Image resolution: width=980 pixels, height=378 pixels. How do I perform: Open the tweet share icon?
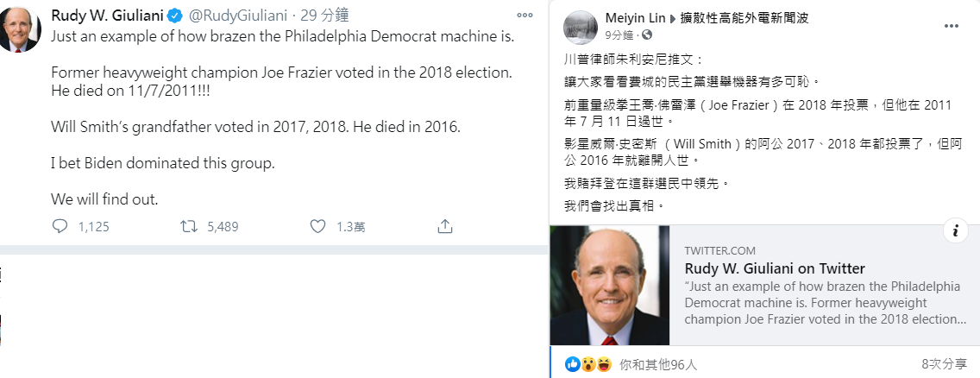point(444,226)
